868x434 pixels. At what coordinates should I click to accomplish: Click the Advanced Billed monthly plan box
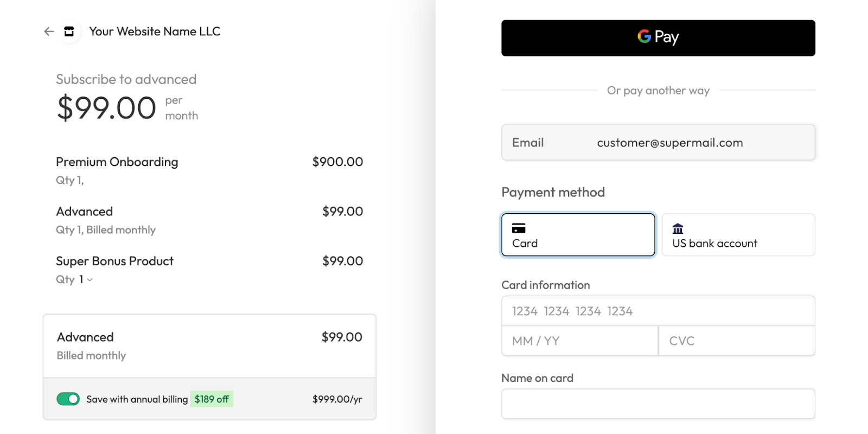(209, 346)
